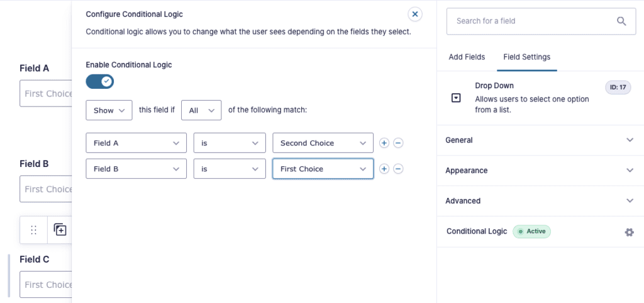This screenshot has height=303, width=644.
Task: Click the Drop Down field type icon
Action: 456,98
